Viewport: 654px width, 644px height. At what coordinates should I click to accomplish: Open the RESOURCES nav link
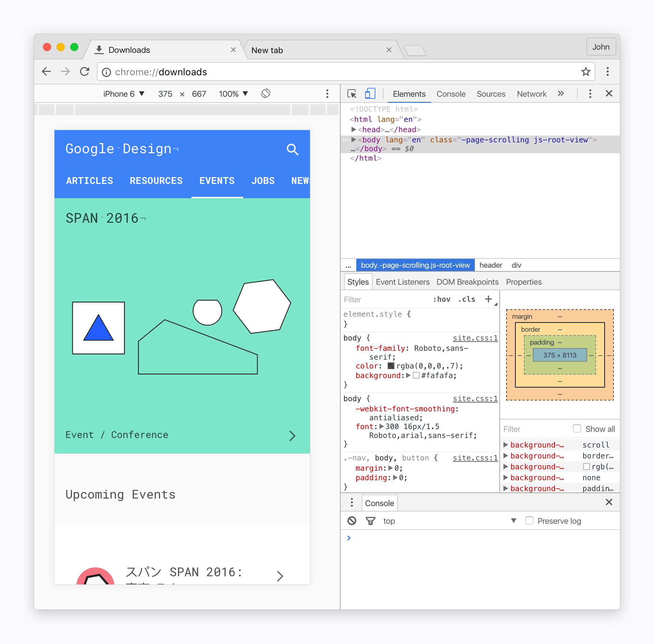coord(156,180)
